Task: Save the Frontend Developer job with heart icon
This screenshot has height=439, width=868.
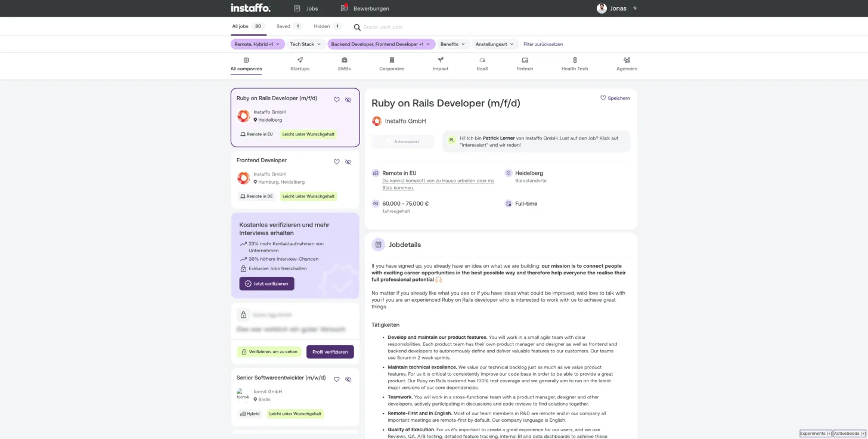Action: pos(336,162)
